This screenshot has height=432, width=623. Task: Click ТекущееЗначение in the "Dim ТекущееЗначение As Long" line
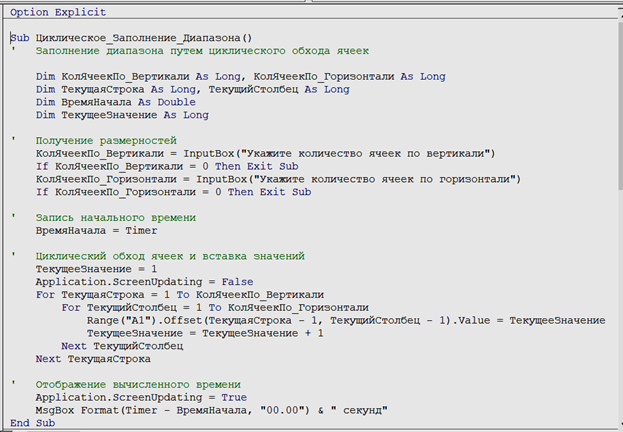tap(109, 115)
